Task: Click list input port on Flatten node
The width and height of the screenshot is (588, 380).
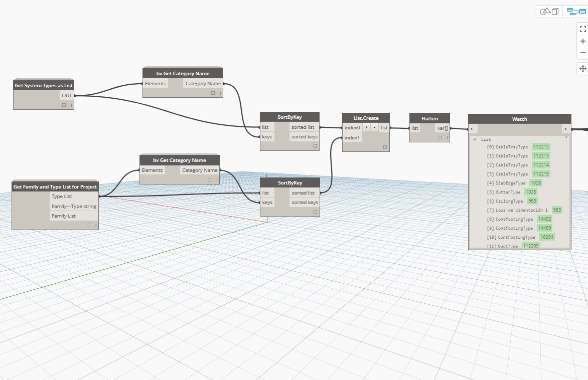Action: pyautogui.click(x=414, y=128)
